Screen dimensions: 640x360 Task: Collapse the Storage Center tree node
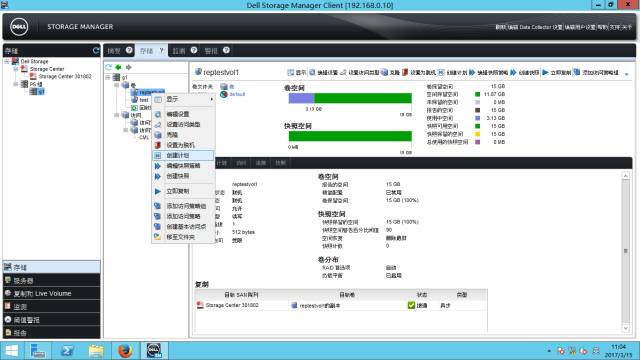(16, 69)
